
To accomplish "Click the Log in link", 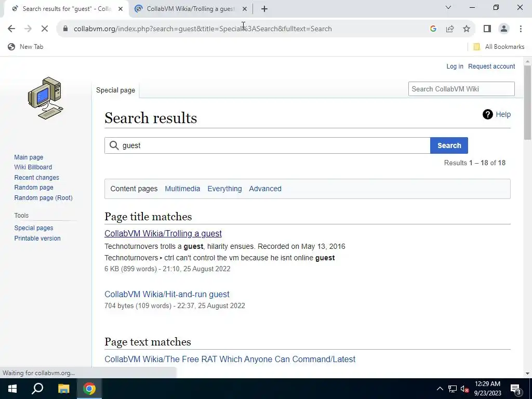I will 455,66.
